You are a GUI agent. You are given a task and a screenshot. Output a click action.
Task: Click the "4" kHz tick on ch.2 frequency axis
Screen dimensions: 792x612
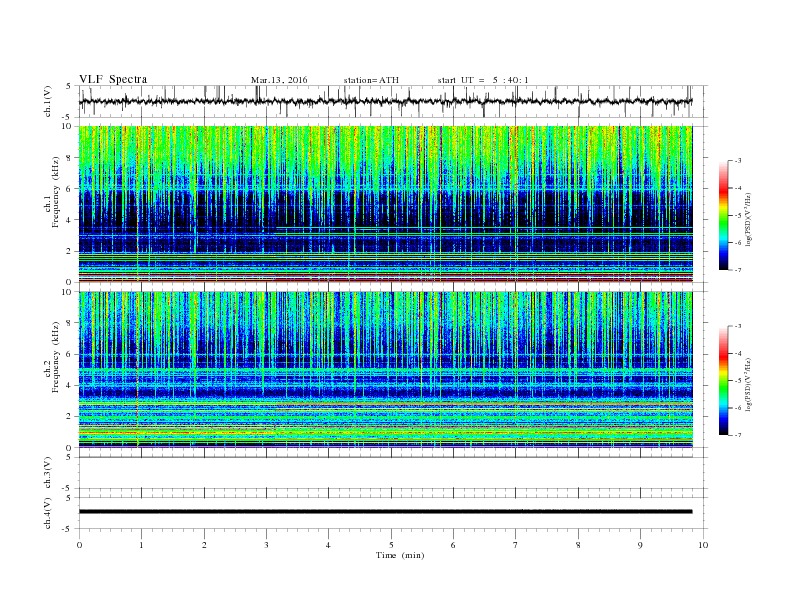(x=69, y=385)
